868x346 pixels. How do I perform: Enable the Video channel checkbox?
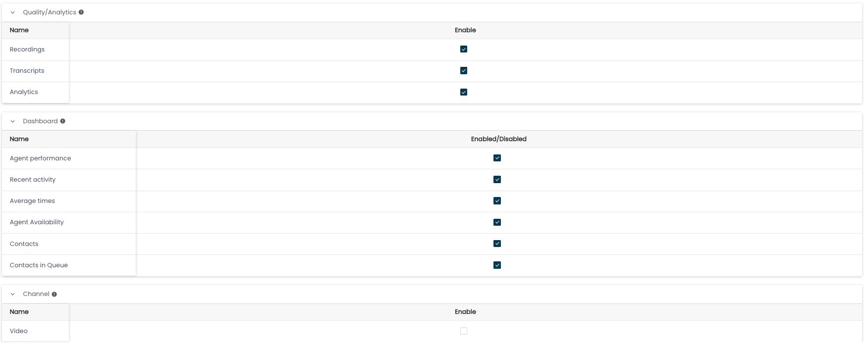464,331
